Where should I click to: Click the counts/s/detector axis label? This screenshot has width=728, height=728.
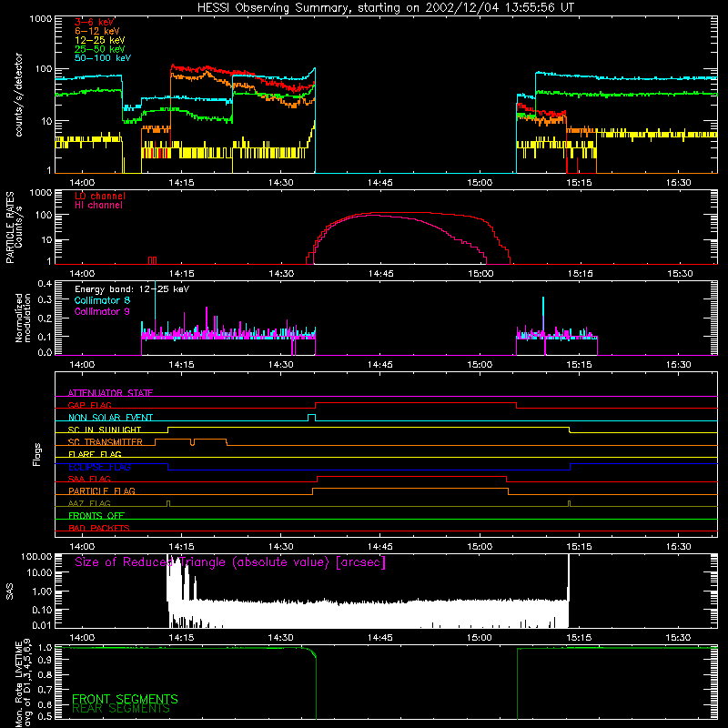coord(19,95)
